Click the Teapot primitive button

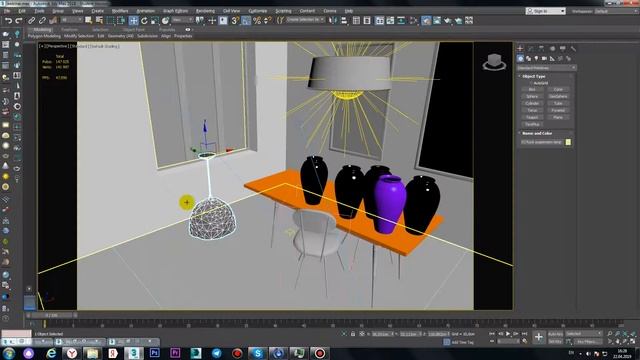pos(532,117)
